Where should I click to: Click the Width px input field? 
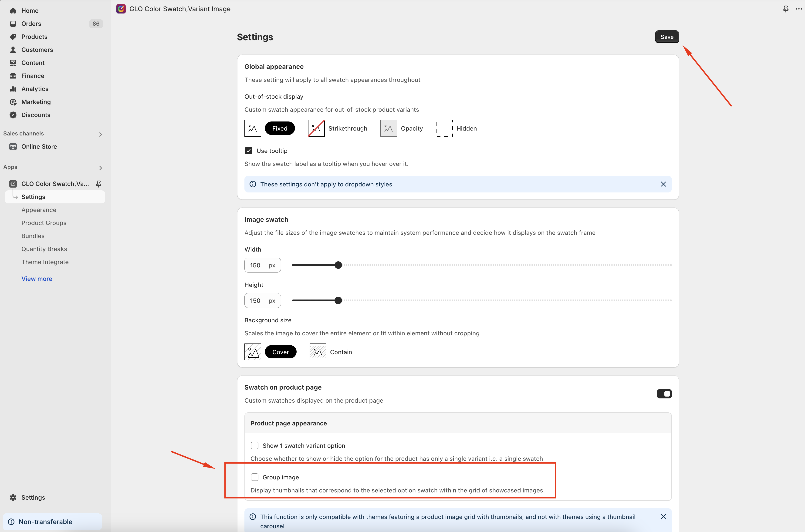click(x=262, y=265)
